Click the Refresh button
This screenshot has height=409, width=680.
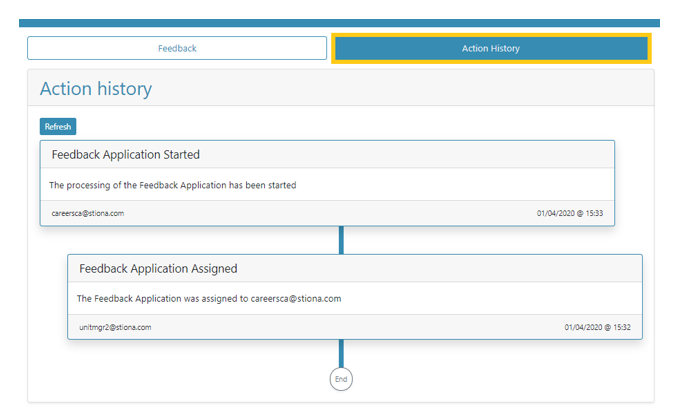(58, 127)
